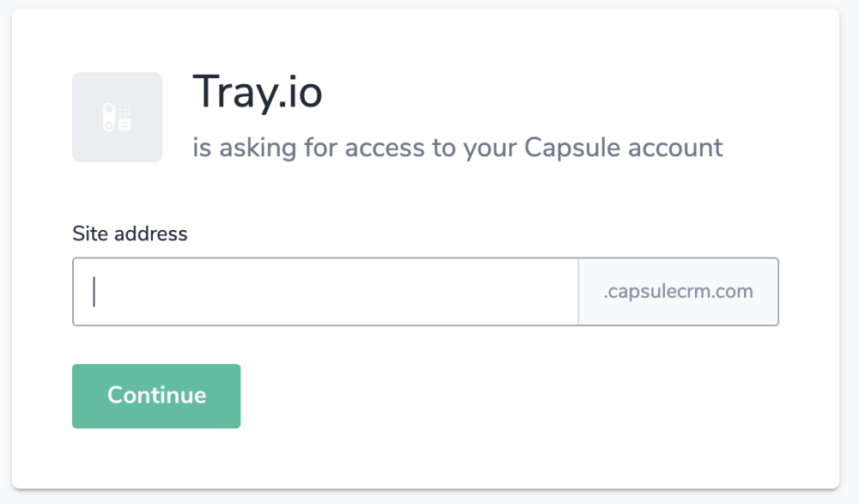Click inside the Site address input box
The image size is (859, 504).
tap(326, 291)
